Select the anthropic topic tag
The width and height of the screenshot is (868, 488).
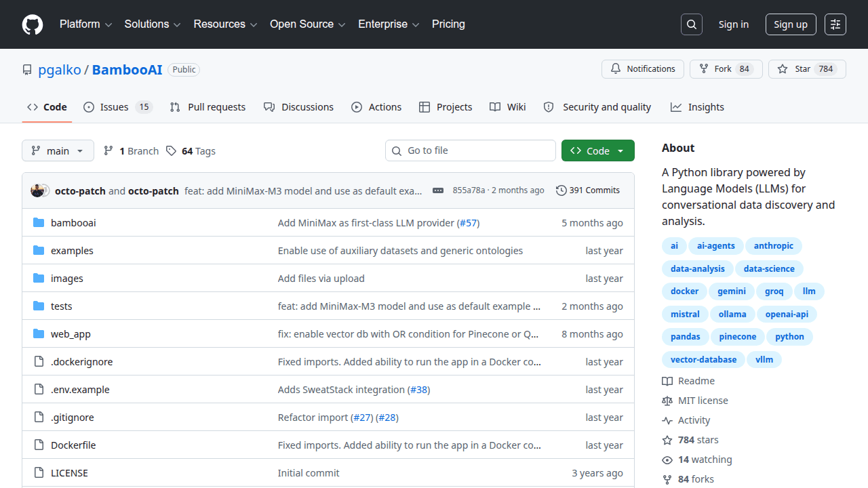point(773,246)
